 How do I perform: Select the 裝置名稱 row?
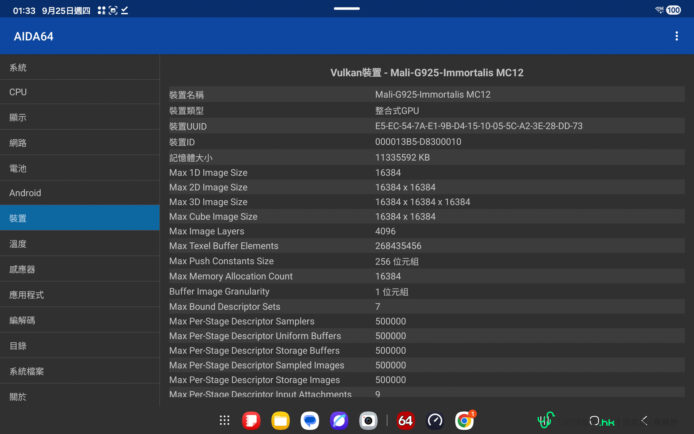(426, 95)
